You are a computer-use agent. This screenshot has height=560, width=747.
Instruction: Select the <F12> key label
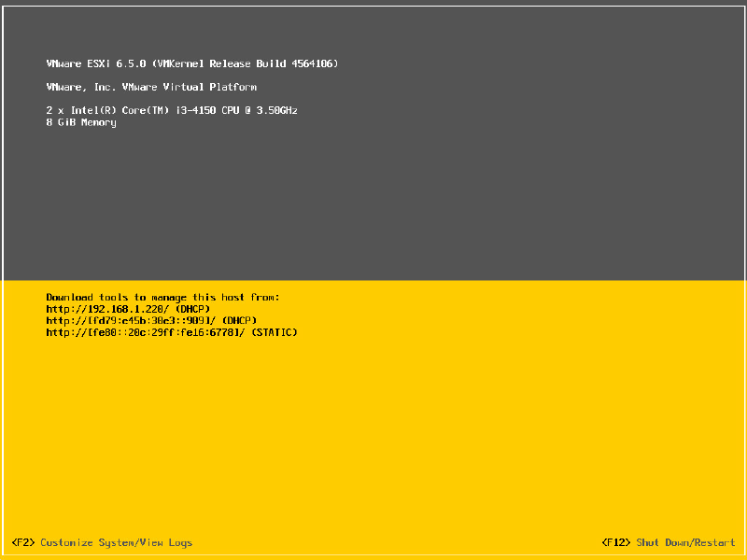[x=617, y=542]
